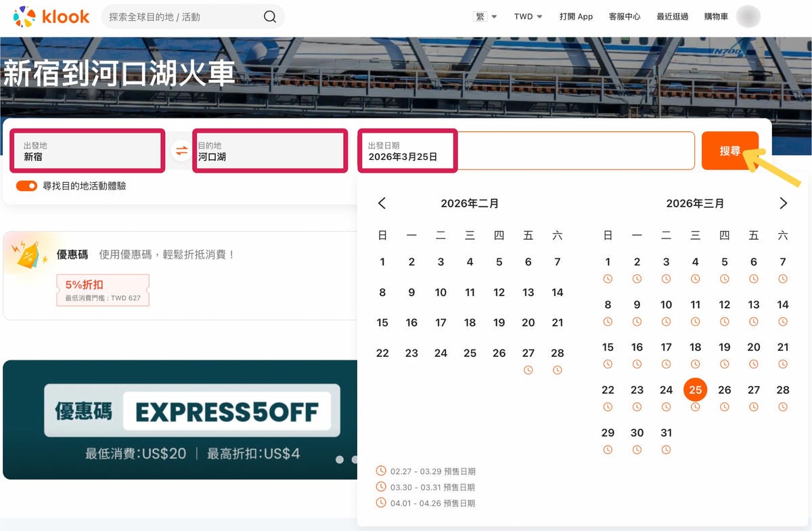This screenshot has height=531, width=812.
Task: Click the highlighted March 25 date
Action: pos(696,390)
